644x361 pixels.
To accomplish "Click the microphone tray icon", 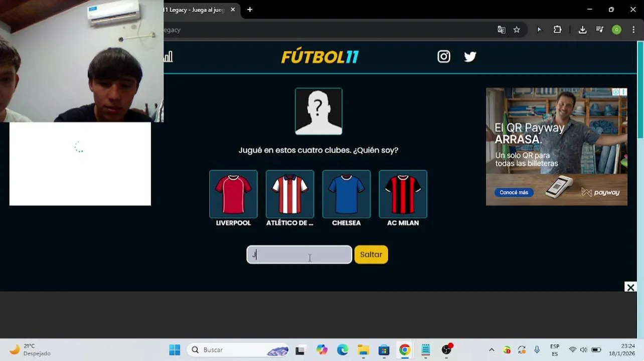I will coord(537,350).
